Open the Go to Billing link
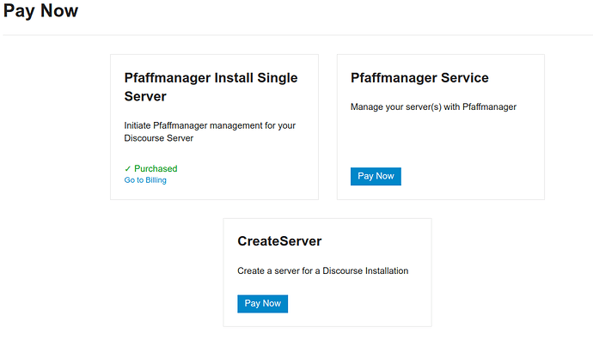This screenshot has height=364, width=593. point(145,180)
